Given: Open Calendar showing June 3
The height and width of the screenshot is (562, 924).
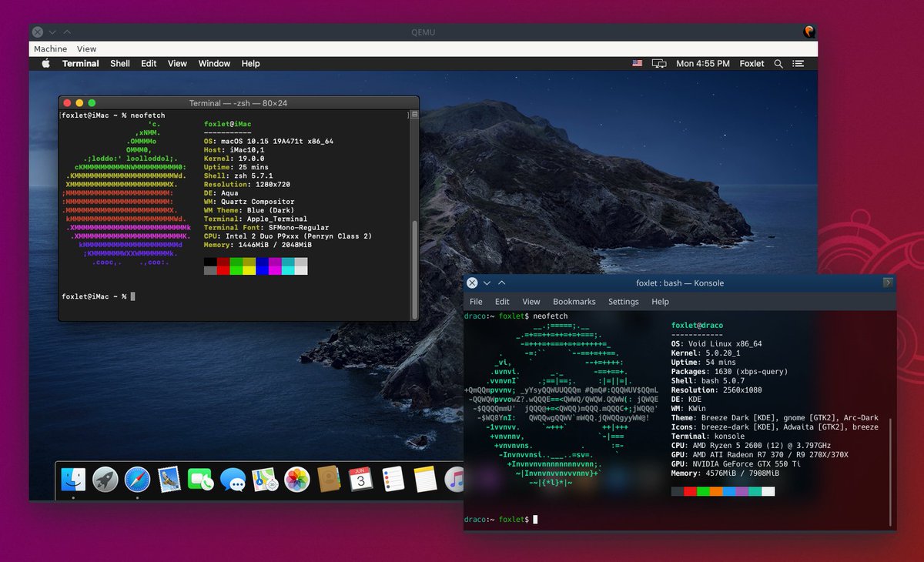Looking at the screenshot, I should pos(362,479).
